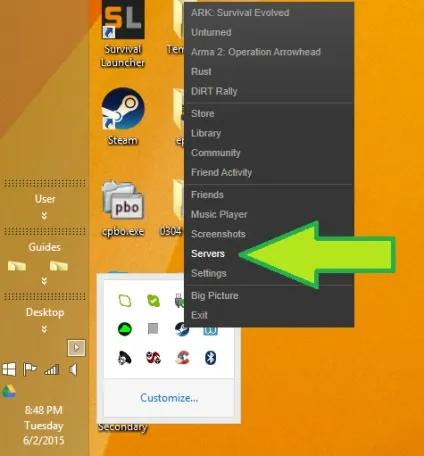
Task: Click the Desktop toolbar label
Action: click(45, 313)
